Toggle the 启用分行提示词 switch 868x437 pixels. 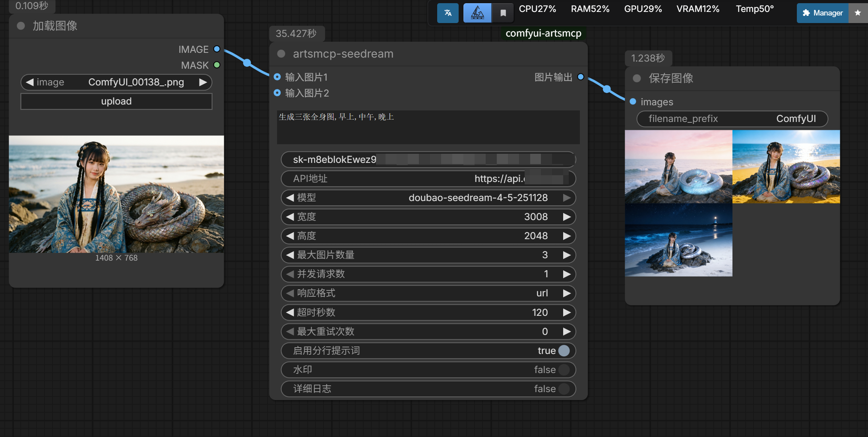pyautogui.click(x=564, y=350)
